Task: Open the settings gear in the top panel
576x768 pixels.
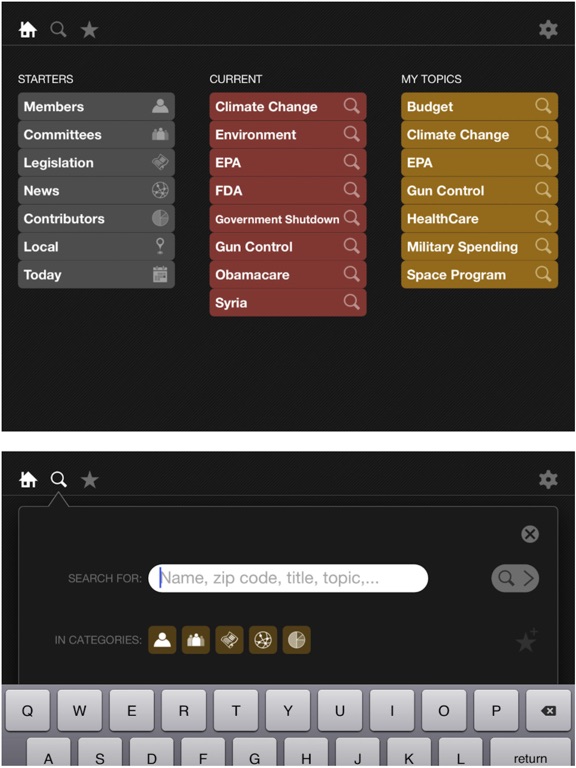Action: (x=548, y=30)
